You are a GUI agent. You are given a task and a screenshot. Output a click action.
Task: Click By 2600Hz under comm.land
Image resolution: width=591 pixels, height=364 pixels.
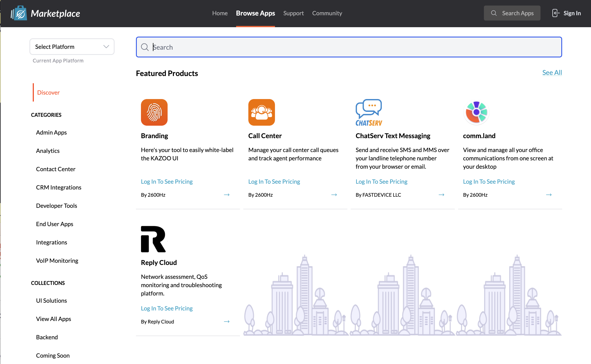click(x=475, y=195)
